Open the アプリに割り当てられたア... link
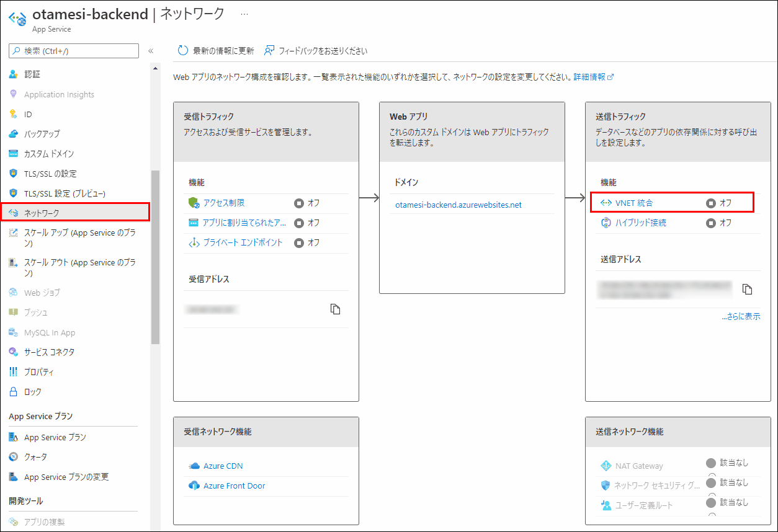The image size is (778, 532). click(244, 223)
